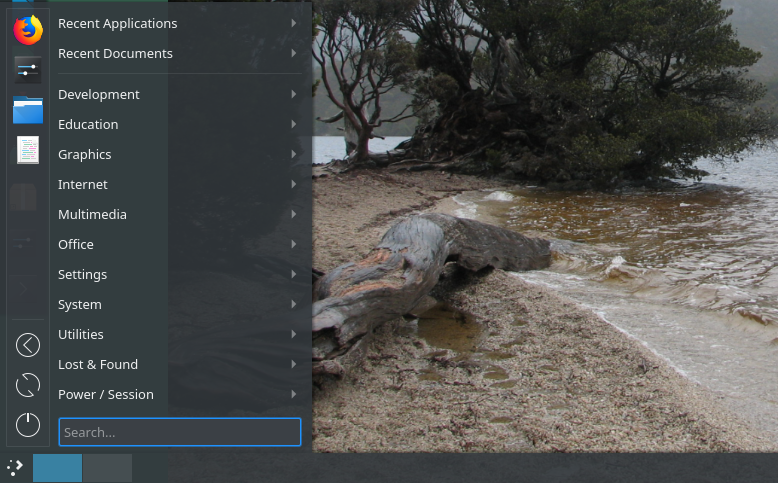Open the text editor favorite icon
The image size is (778, 483).
28,150
